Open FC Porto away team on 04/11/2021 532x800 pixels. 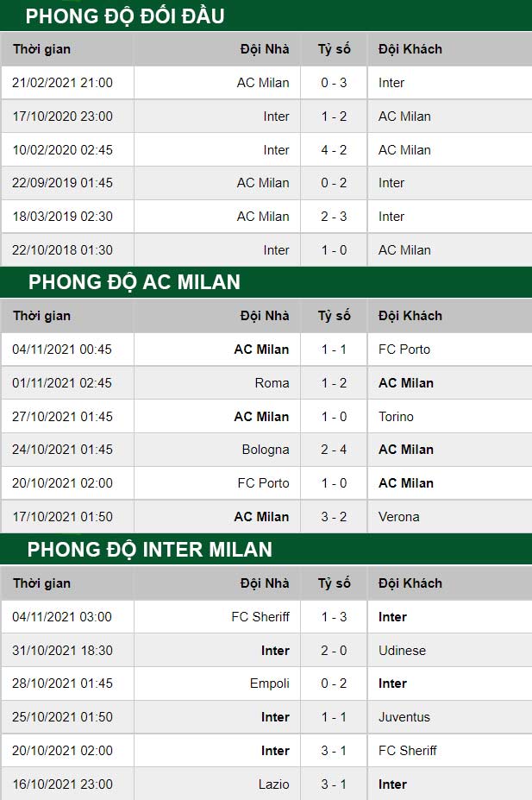pos(404,350)
